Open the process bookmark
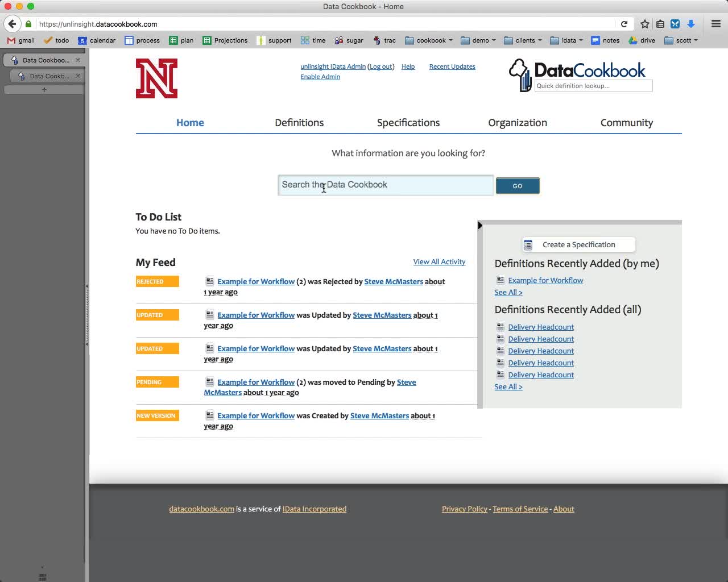Image resolution: width=728 pixels, height=582 pixels. pyautogui.click(x=142, y=40)
